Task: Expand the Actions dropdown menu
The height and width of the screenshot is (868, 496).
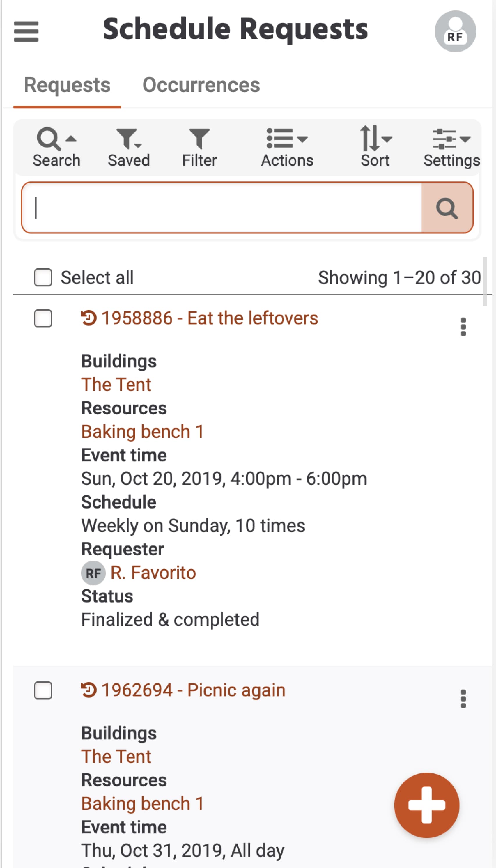Action: 287,147
